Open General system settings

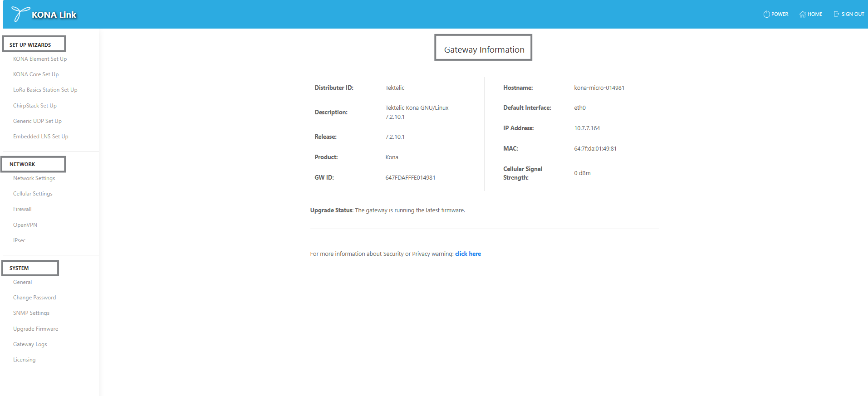tap(22, 282)
